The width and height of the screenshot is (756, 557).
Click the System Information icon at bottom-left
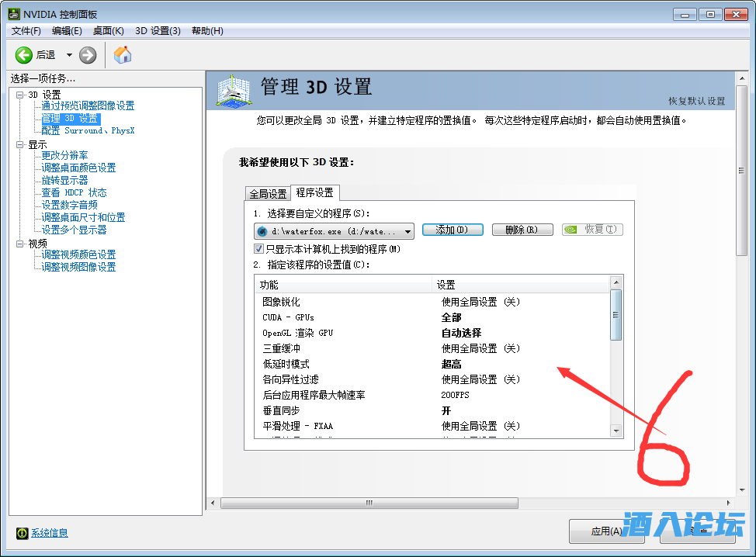pyautogui.click(x=23, y=533)
